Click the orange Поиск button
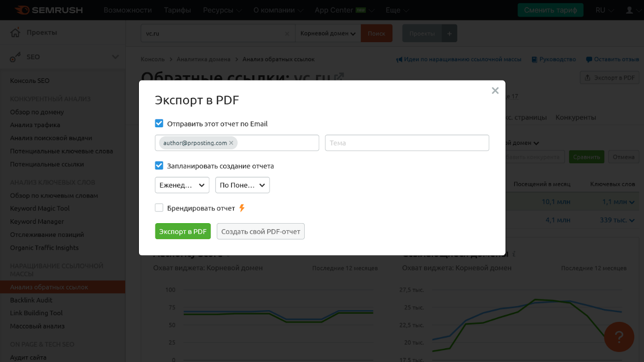Image resolution: width=644 pixels, height=362 pixels. tap(376, 34)
